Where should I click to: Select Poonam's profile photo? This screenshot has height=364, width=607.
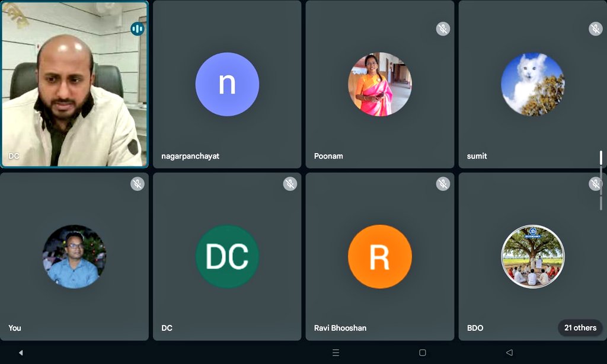380,84
